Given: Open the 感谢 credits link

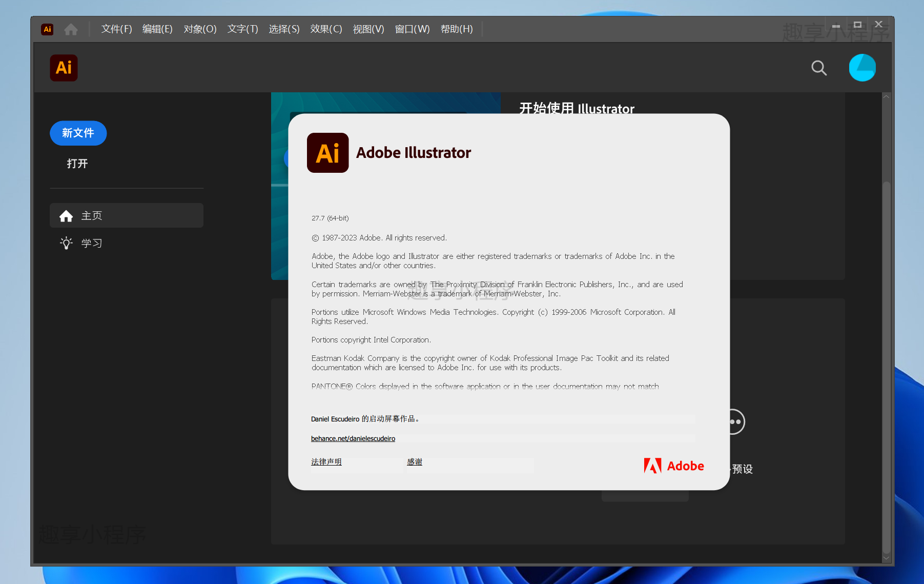Looking at the screenshot, I should click(x=415, y=461).
